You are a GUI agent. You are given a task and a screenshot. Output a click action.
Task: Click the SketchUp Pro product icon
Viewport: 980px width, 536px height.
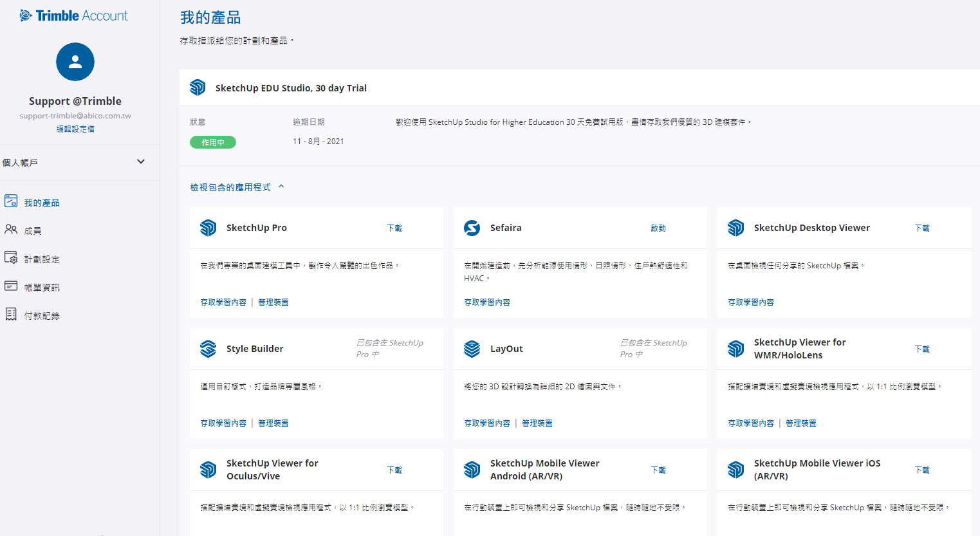(x=208, y=228)
